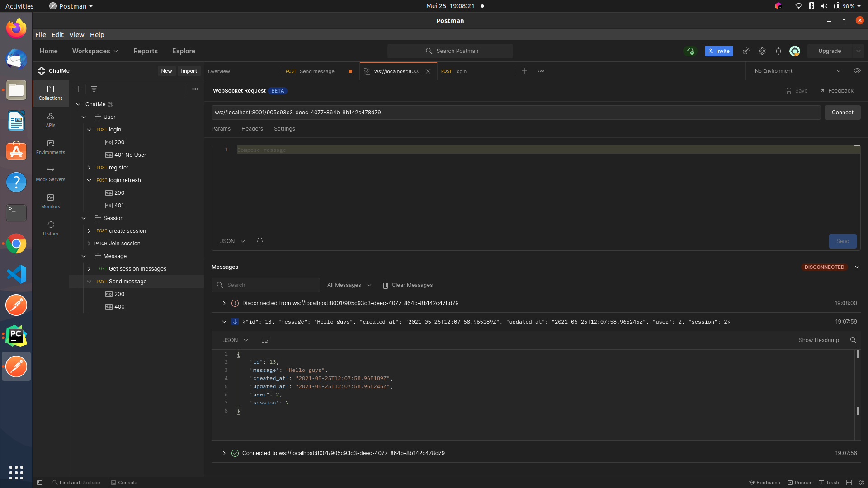This screenshot has height=488, width=868.
Task: Open the History sidebar panel
Action: click(51, 229)
